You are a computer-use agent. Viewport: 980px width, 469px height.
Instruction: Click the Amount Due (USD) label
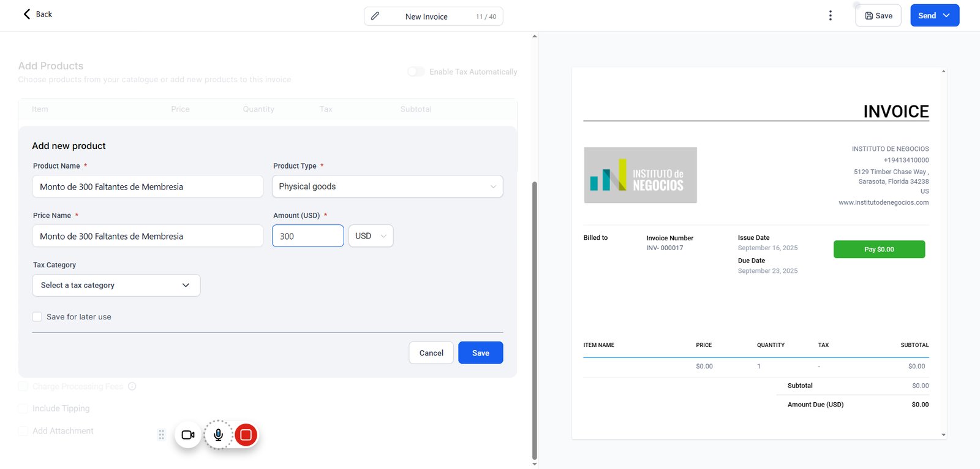point(815,405)
